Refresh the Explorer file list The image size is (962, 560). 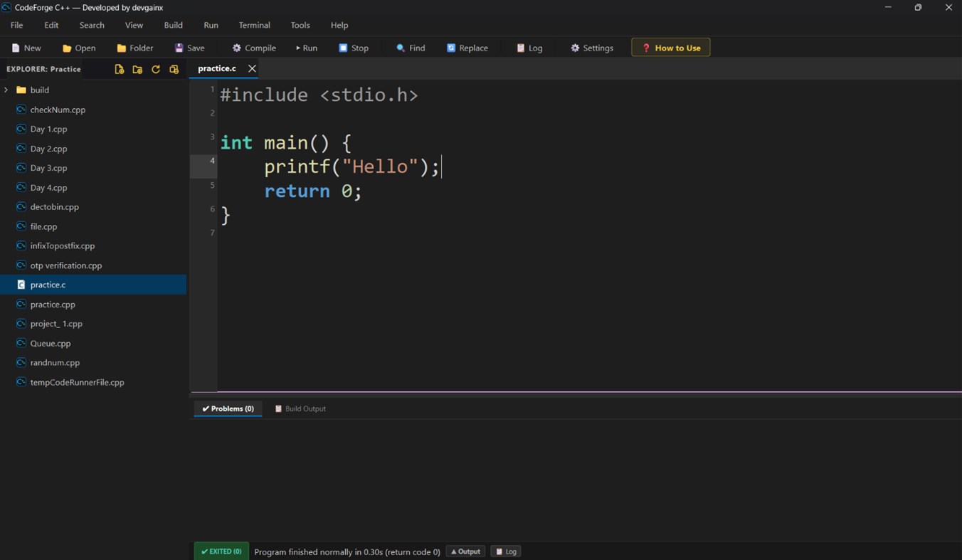tap(156, 69)
